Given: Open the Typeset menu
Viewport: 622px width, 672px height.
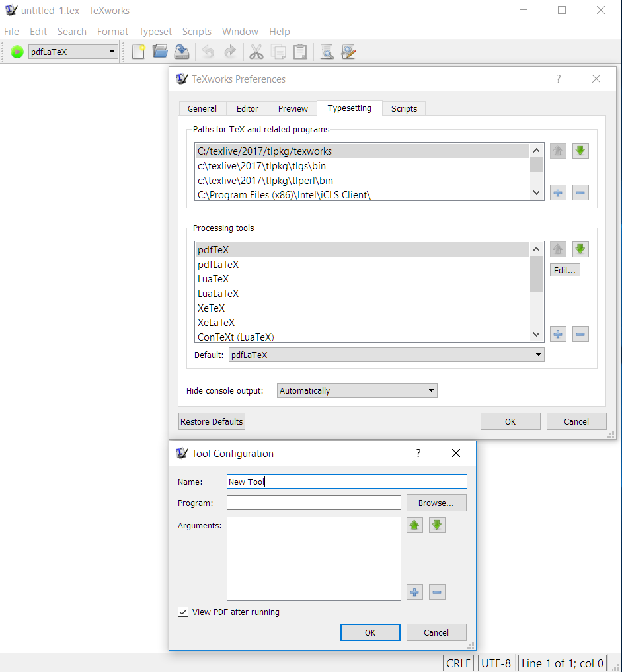Looking at the screenshot, I should click(155, 32).
